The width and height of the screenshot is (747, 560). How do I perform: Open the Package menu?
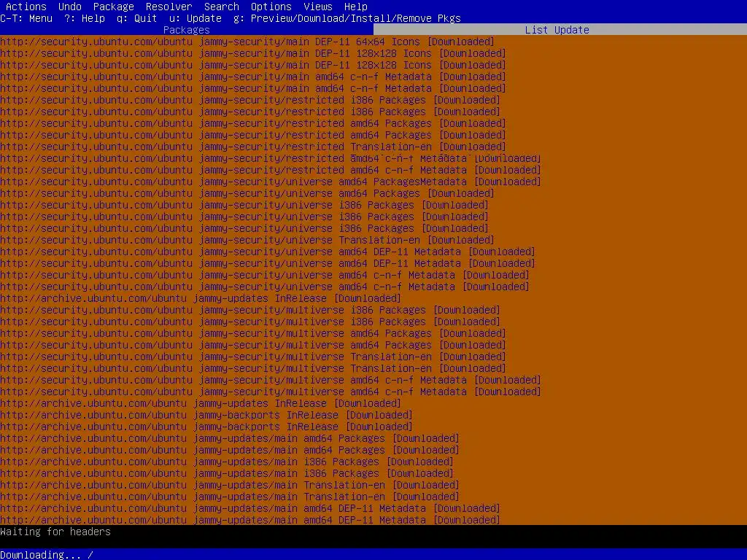pyautogui.click(x=113, y=7)
